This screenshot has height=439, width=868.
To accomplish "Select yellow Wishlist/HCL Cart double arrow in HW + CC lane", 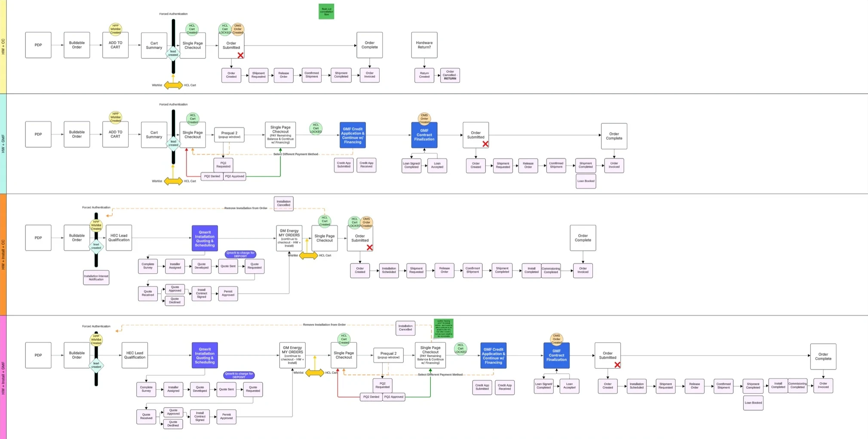I will point(173,85).
